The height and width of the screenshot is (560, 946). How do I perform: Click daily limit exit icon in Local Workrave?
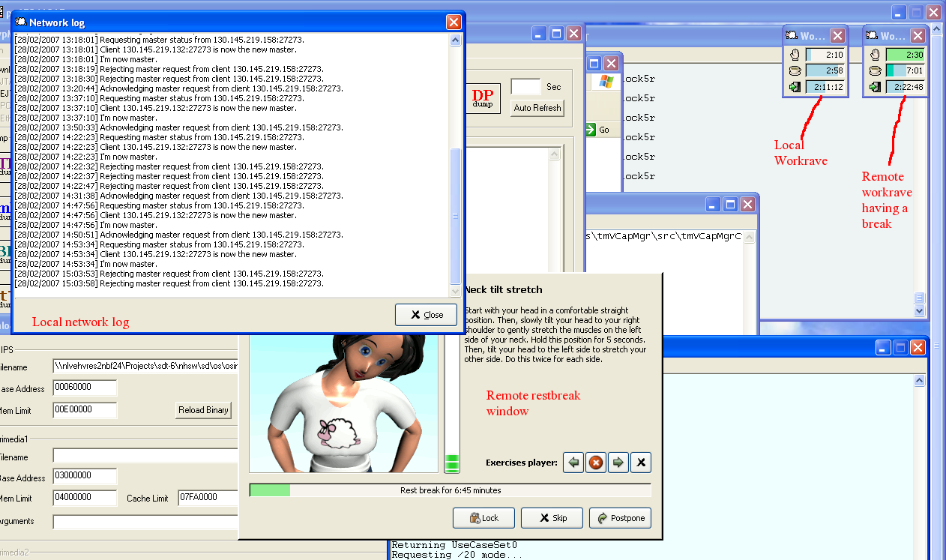[x=795, y=87]
